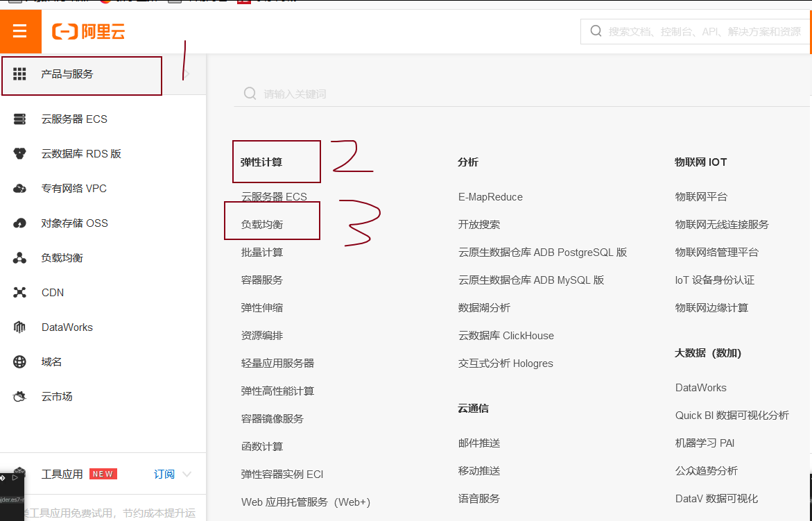Open CDN in left sidebar
The width and height of the screenshot is (812, 521).
point(53,293)
